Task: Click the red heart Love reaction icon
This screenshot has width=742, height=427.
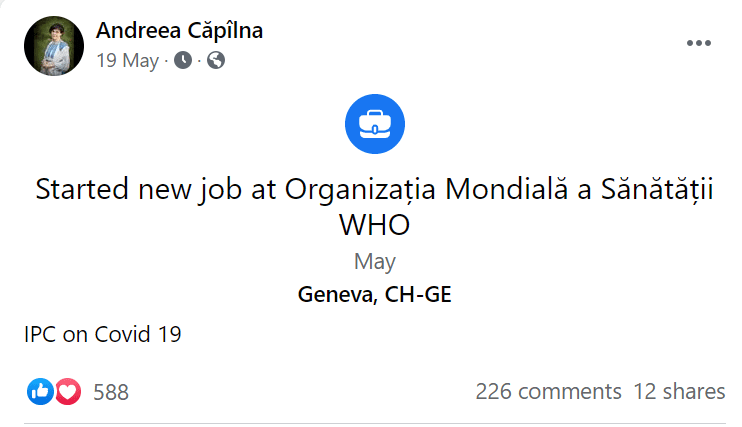Action: point(67,391)
